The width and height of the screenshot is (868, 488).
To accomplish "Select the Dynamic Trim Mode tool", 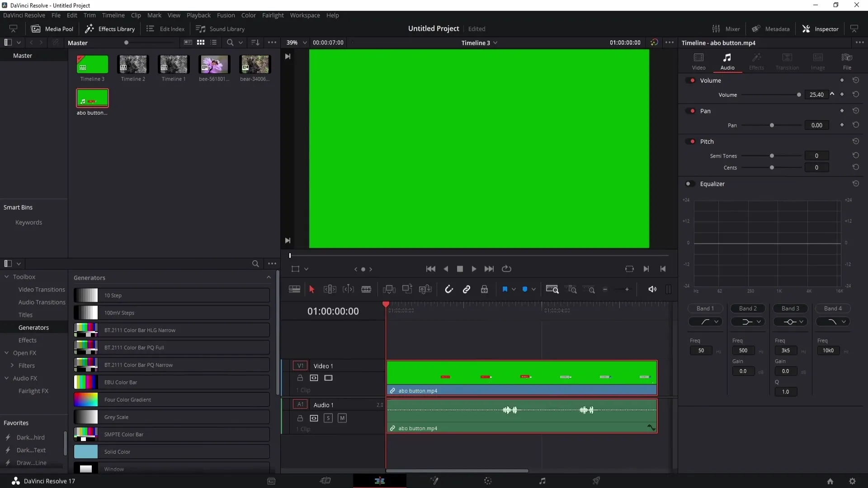I will (x=348, y=290).
